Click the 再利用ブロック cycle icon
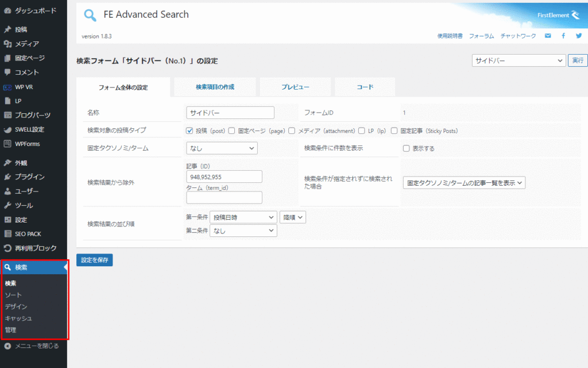This screenshot has width=588, height=368. tap(7, 248)
